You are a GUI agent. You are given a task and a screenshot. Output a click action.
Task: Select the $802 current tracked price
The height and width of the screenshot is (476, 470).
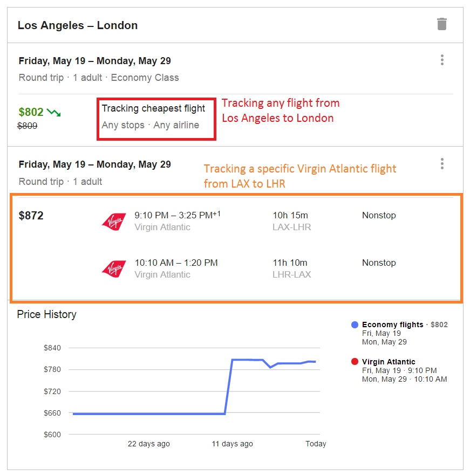31,112
